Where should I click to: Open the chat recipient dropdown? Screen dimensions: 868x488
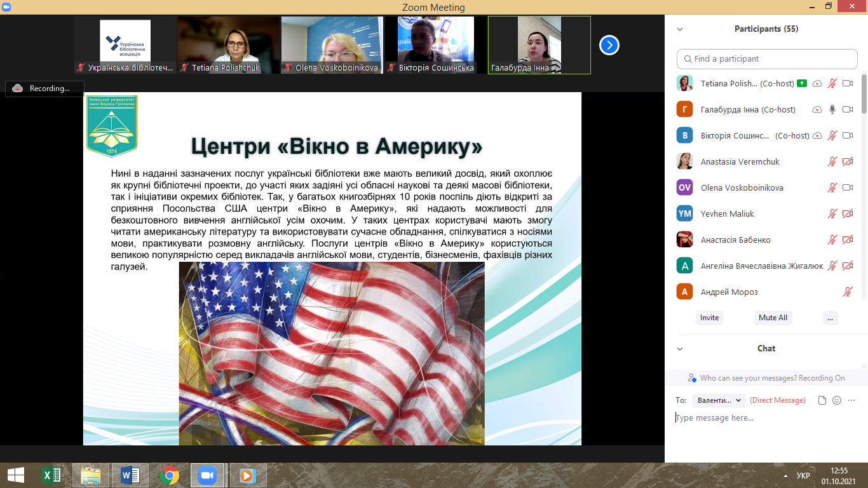click(719, 400)
